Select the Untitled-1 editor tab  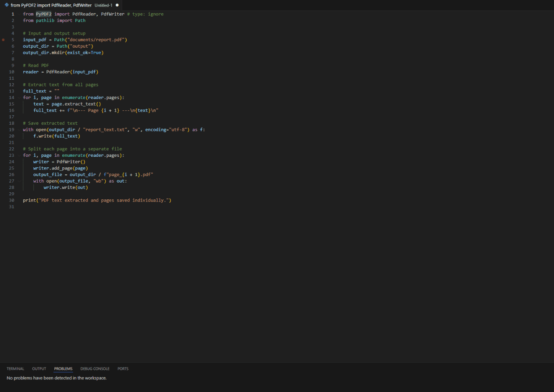[60, 5]
